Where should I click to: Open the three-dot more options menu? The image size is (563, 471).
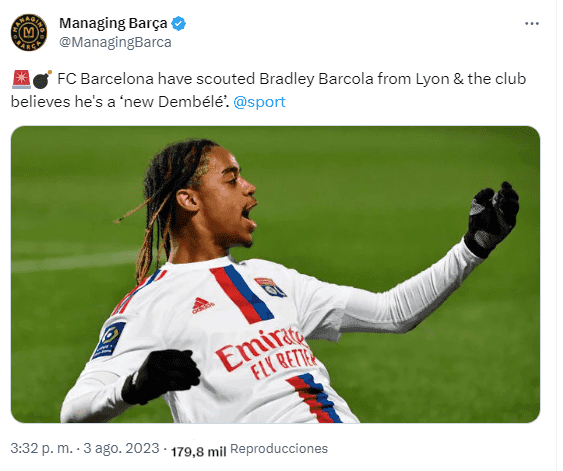pos(531,24)
